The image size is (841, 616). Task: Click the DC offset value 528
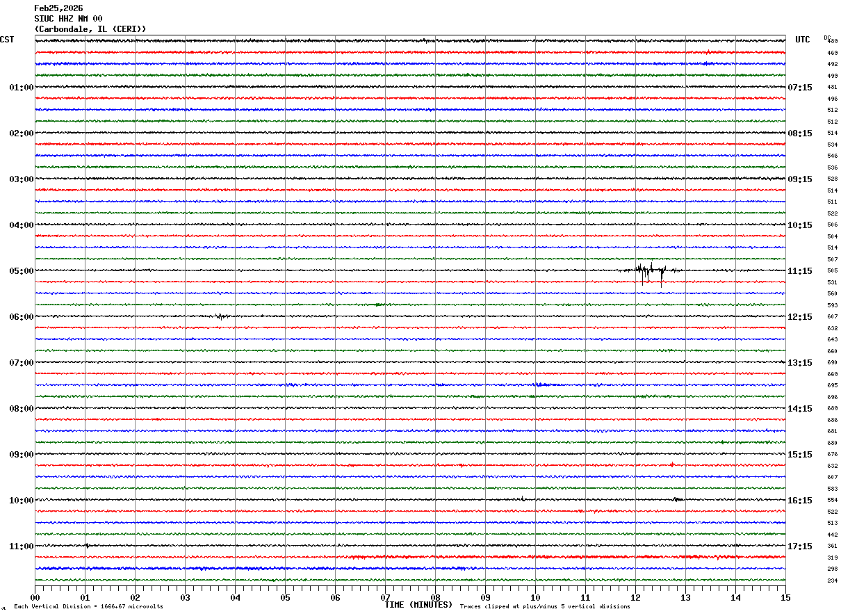(832, 179)
